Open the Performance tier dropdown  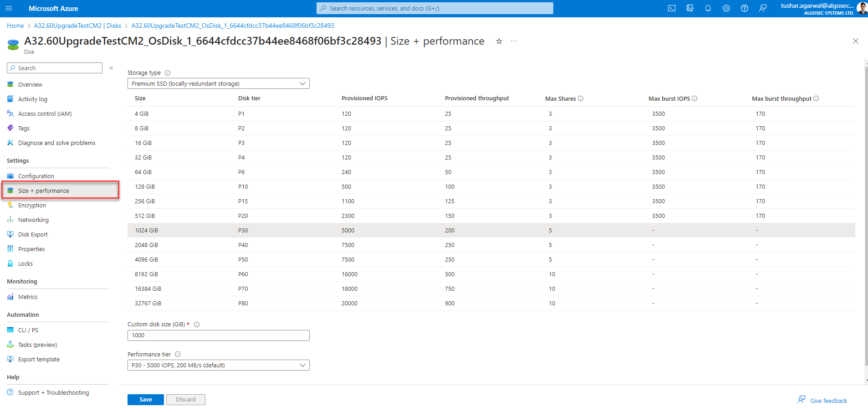click(x=218, y=365)
